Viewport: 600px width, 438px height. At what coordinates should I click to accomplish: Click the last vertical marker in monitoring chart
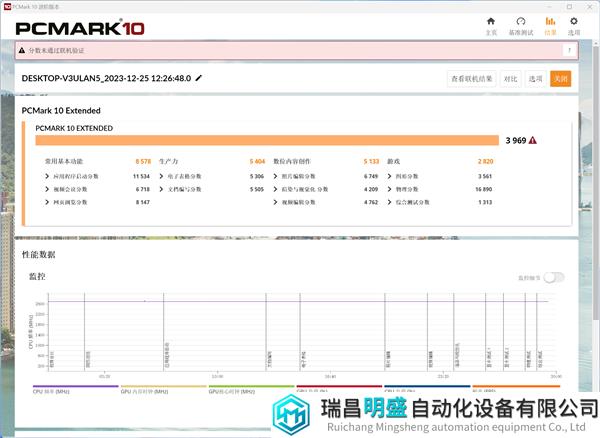[x=537, y=332]
